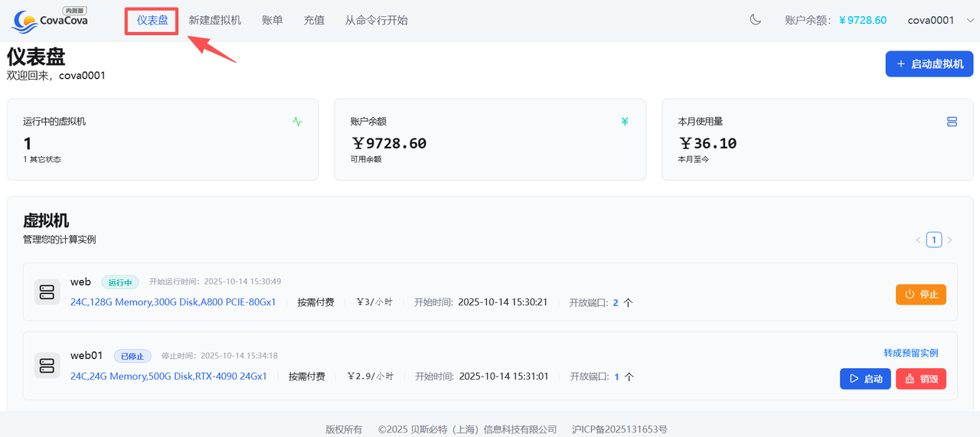Destroy the web01 virtual machine
Screen dimensions: 980x437
[920, 379]
